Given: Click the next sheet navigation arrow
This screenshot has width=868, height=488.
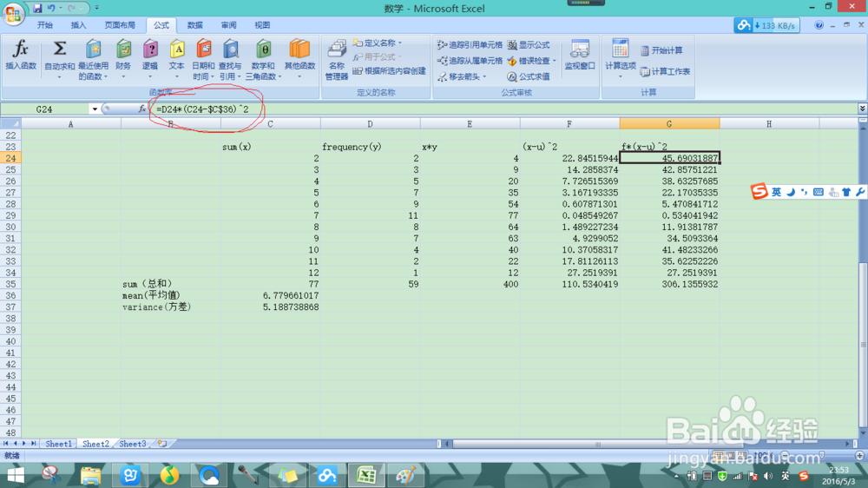Looking at the screenshot, I should [x=23, y=444].
